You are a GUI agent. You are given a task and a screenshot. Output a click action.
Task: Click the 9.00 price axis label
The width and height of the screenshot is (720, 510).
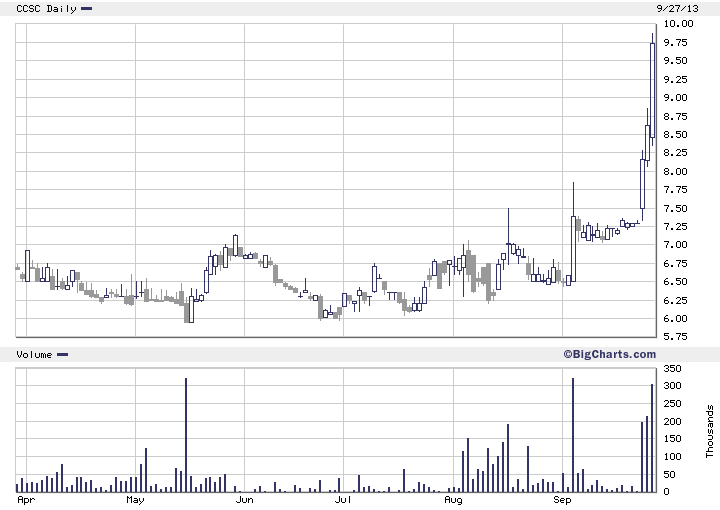675,98
